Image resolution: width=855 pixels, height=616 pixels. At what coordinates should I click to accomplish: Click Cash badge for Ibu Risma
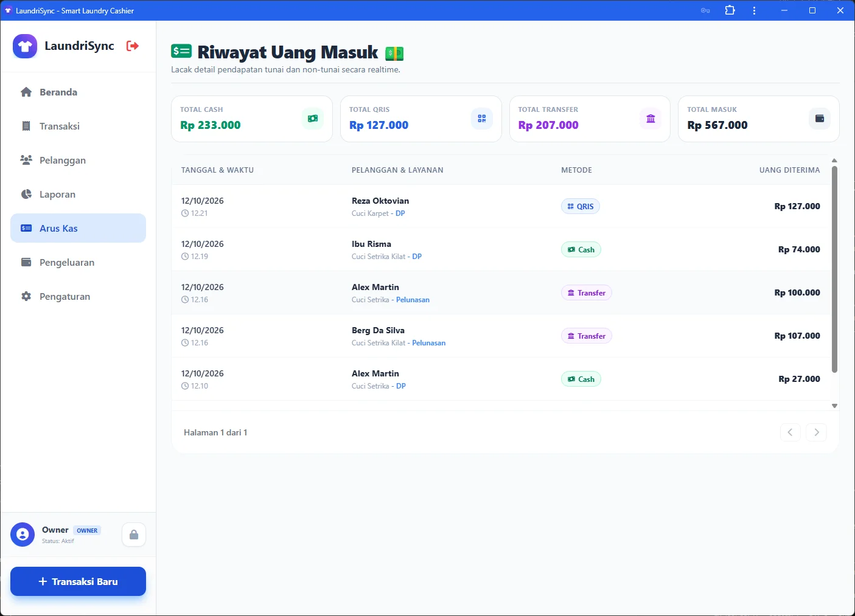pyautogui.click(x=581, y=249)
